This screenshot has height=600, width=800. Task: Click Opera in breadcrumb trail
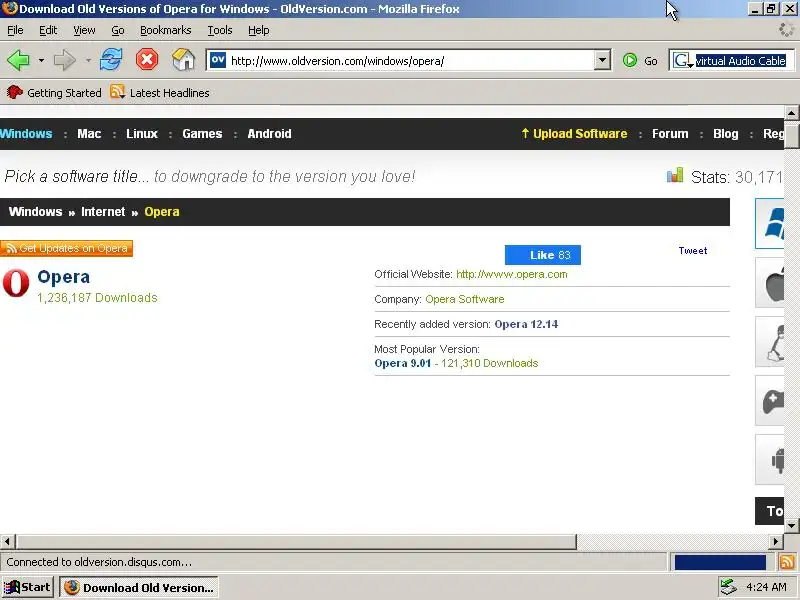[x=162, y=212]
